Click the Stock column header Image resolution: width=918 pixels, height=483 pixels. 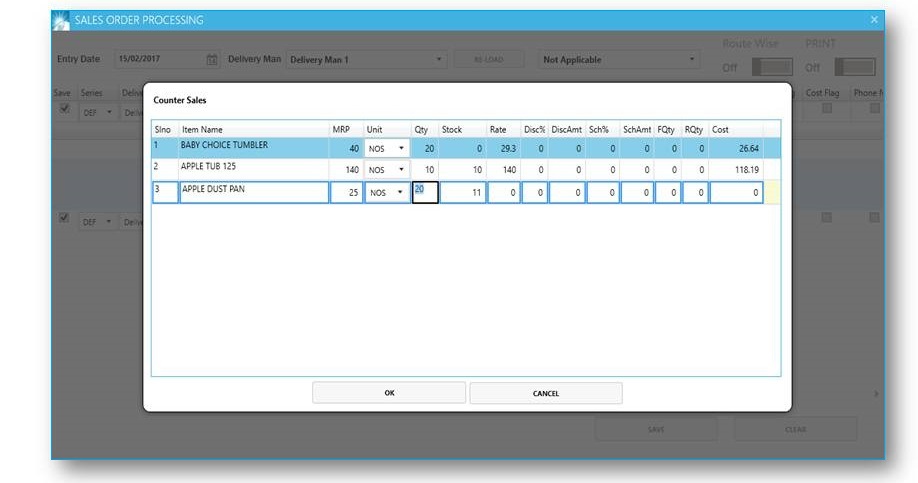[x=451, y=129]
